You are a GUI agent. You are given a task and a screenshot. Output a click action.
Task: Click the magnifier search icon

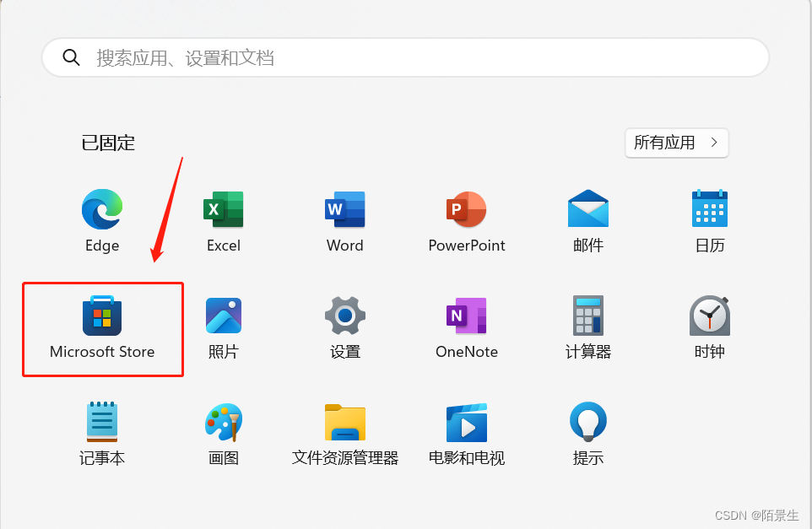tap(71, 57)
